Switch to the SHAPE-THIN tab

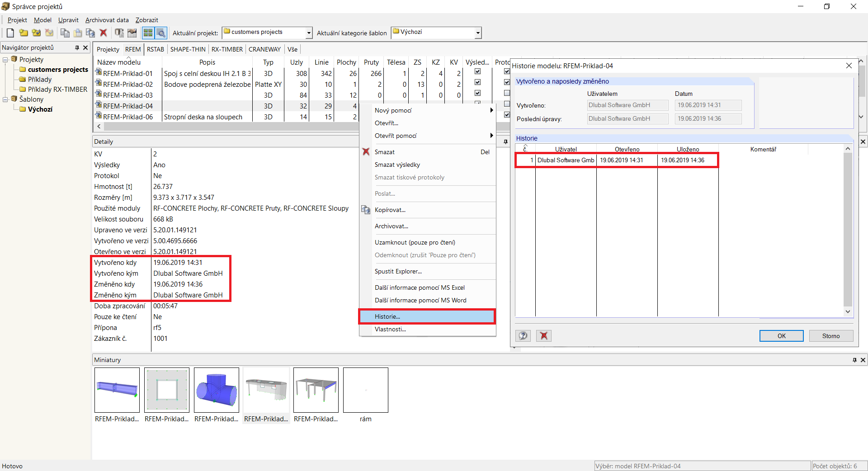(188, 49)
